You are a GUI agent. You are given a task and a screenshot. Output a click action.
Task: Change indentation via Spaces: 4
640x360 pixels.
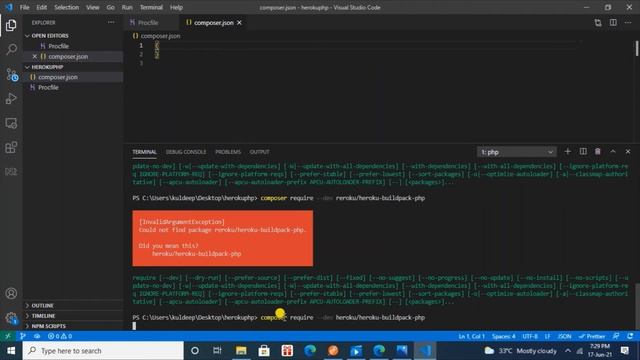click(503, 336)
